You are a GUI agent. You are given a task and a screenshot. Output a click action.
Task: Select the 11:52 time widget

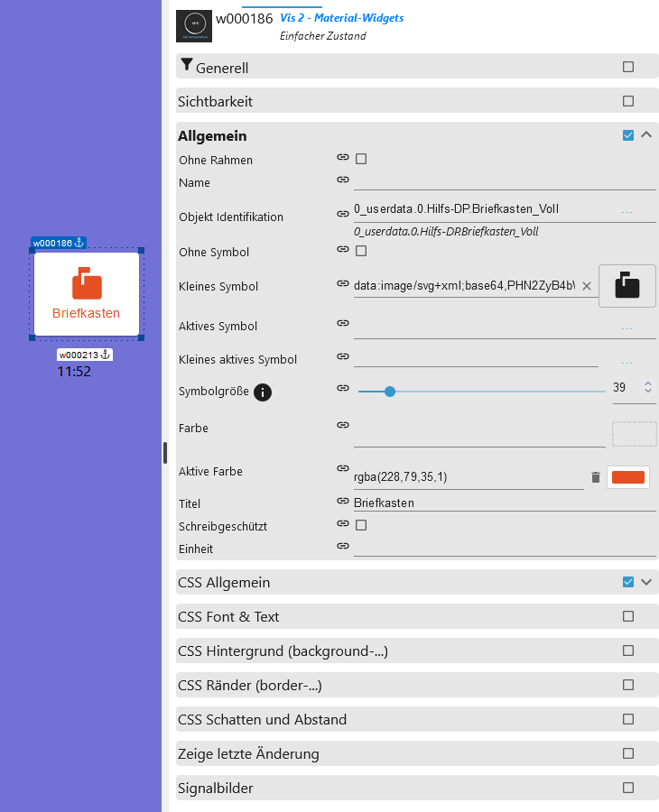pyautogui.click(x=74, y=372)
